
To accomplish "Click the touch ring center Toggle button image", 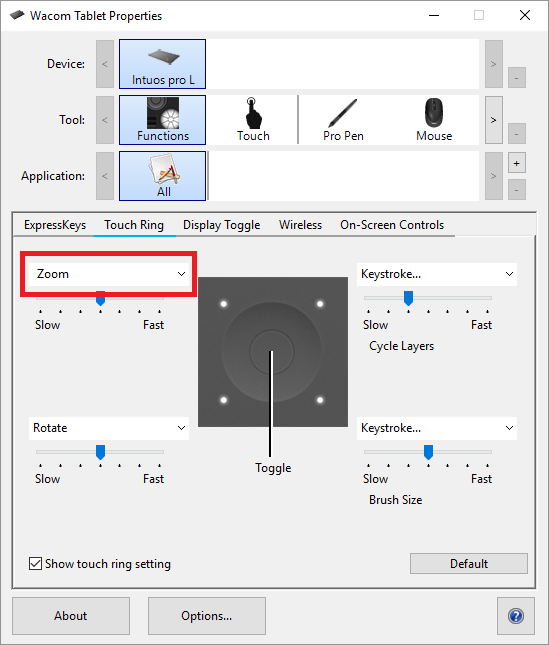I will click(x=271, y=351).
